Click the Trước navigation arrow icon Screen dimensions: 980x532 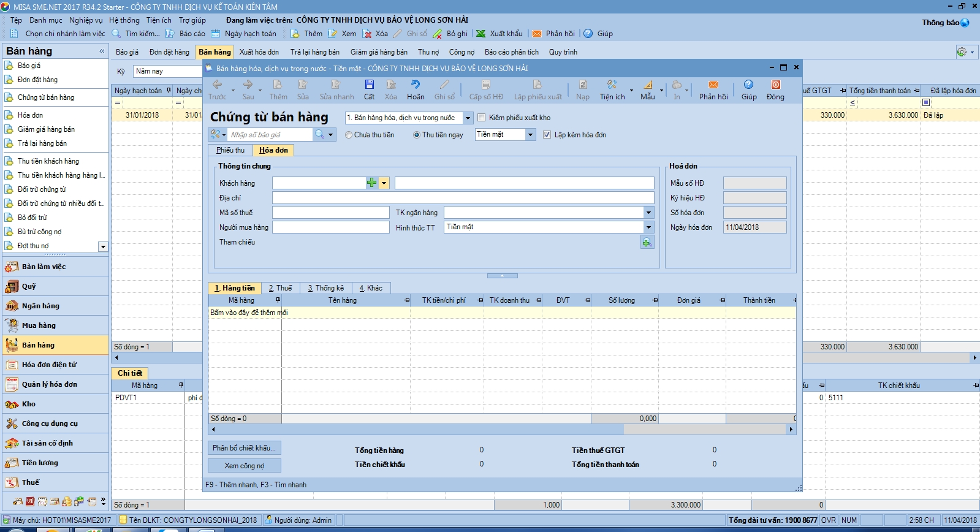(217, 85)
